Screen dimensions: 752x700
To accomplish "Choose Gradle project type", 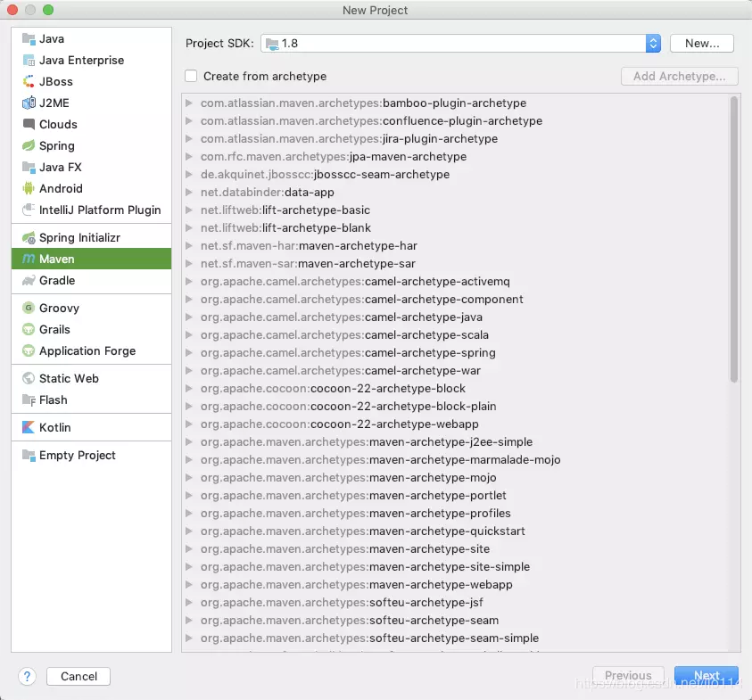I will [x=91, y=281].
